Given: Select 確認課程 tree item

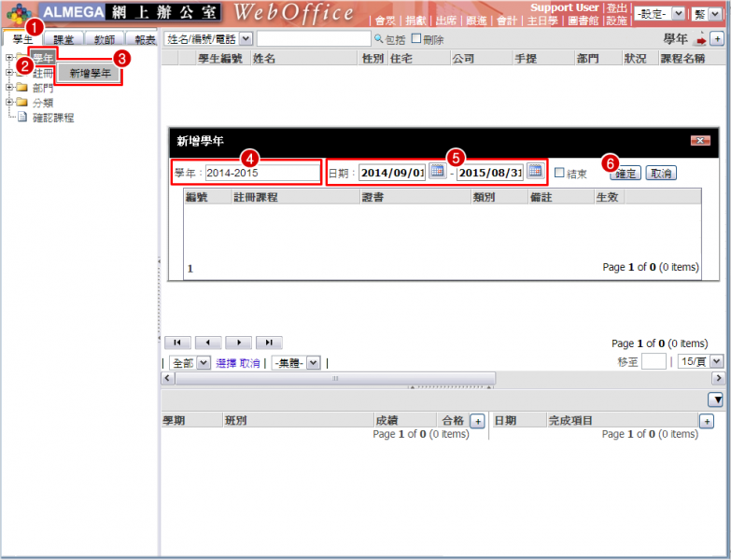Looking at the screenshot, I should (53, 118).
